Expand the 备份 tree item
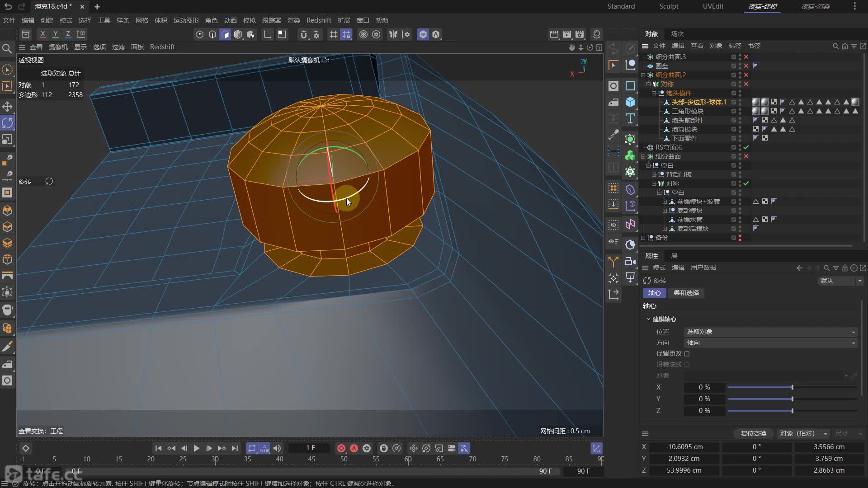The height and width of the screenshot is (488, 868). click(643, 238)
